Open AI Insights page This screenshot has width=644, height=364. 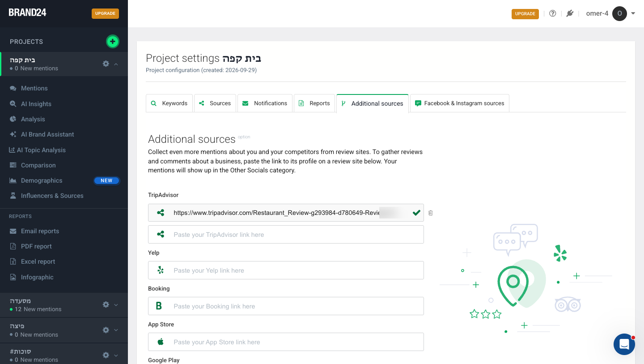click(36, 104)
